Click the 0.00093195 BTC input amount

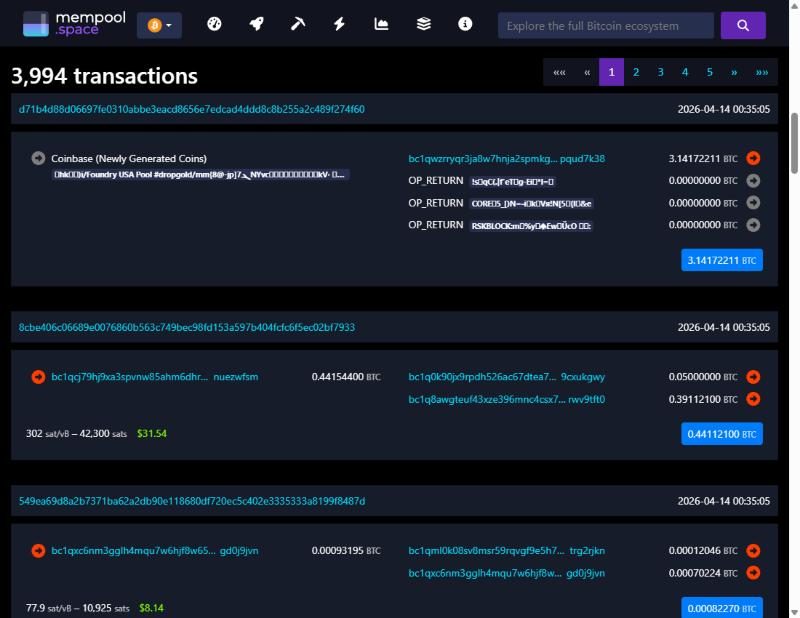click(346, 551)
